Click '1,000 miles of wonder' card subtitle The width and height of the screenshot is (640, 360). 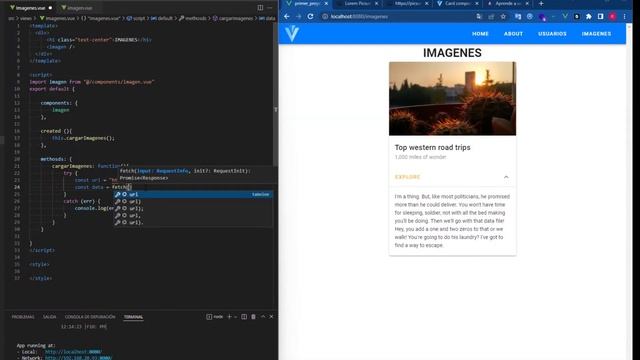click(x=420, y=157)
